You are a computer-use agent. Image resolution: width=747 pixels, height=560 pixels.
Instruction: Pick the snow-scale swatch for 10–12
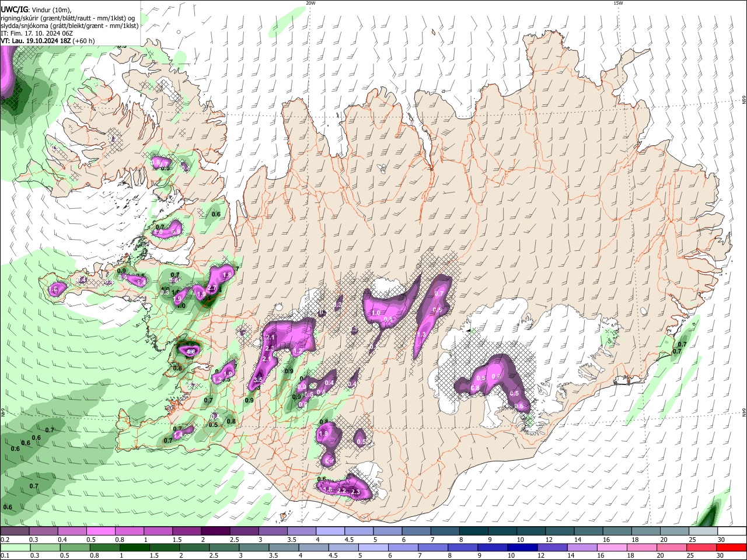[530, 531]
